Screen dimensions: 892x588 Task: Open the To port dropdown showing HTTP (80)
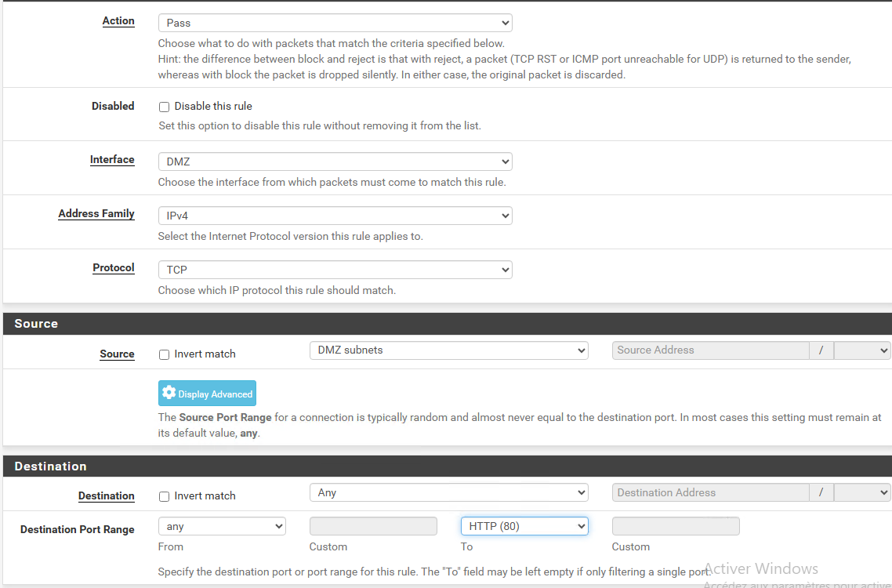(524, 527)
